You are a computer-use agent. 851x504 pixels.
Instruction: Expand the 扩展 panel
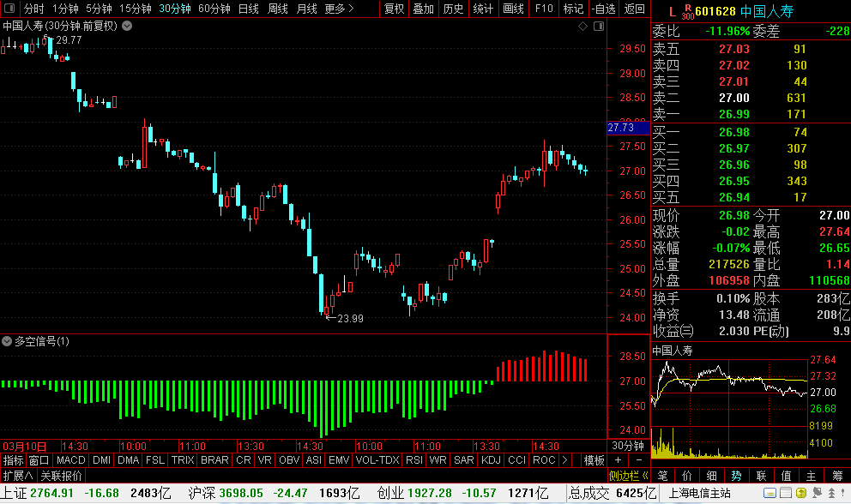coord(18,476)
